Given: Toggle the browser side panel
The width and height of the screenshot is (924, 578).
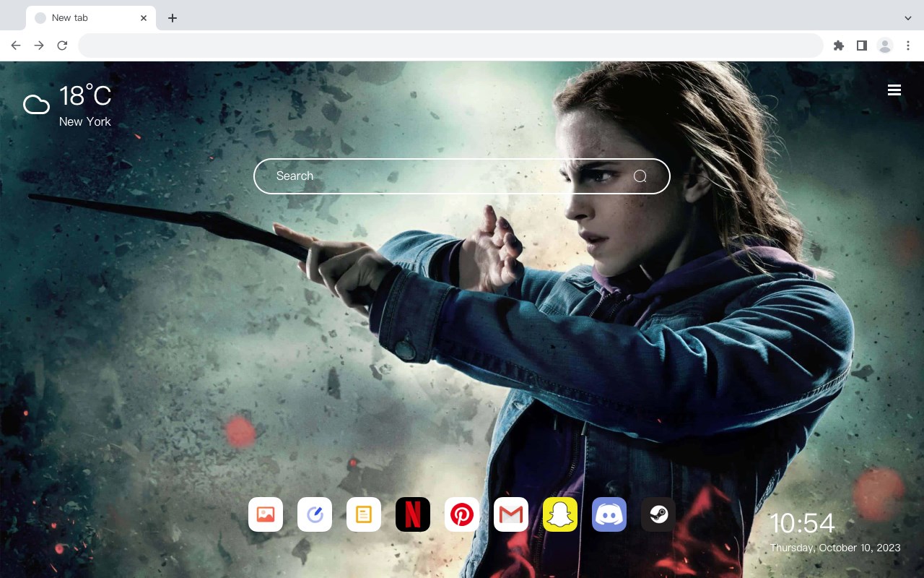Looking at the screenshot, I should (x=861, y=46).
